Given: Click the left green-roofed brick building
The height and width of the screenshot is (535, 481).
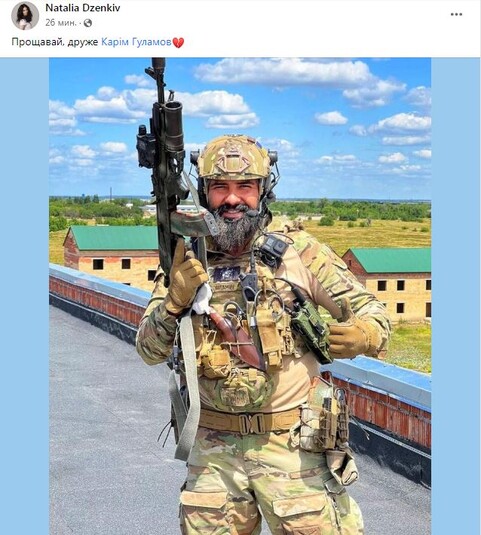Looking at the screenshot, I should click(111, 254).
